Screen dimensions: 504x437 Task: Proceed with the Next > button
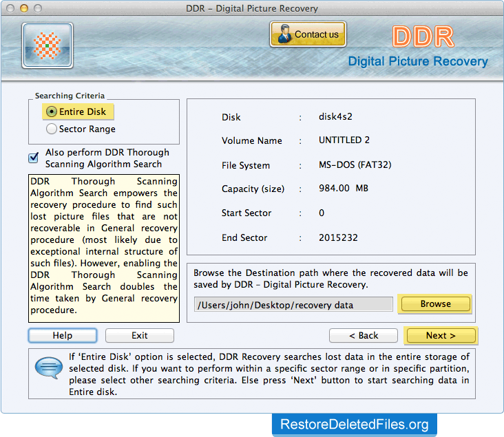[441, 335]
